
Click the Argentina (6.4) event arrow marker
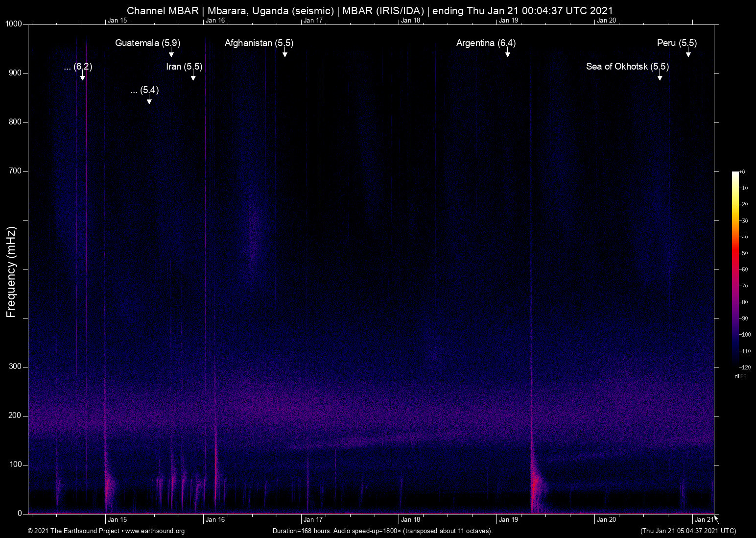[x=508, y=54]
